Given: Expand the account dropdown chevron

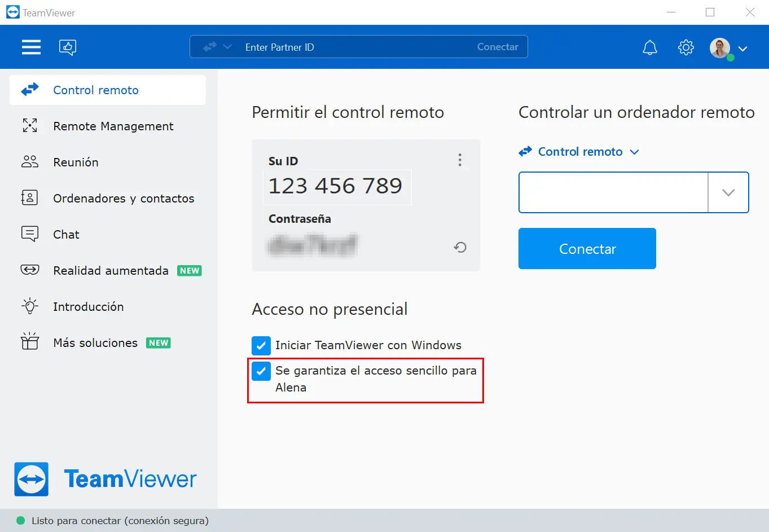Looking at the screenshot, I should pyautogui.click(x=742, y=49).
